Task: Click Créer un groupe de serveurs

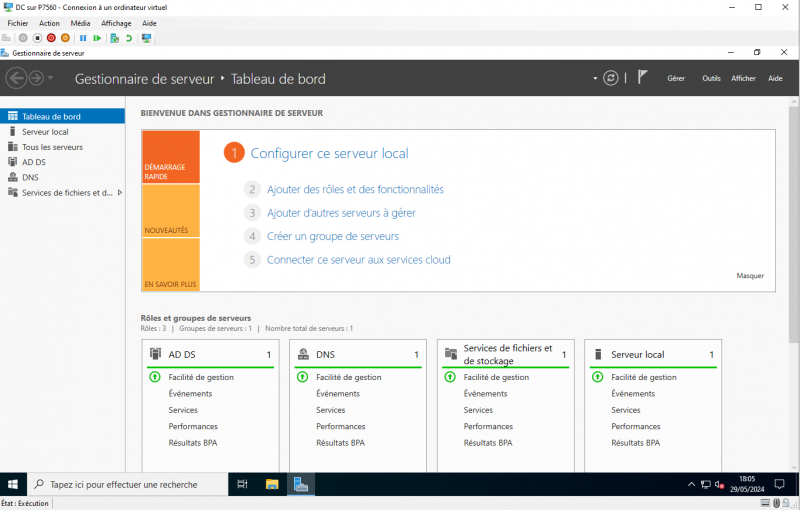Action: (333, 236)
